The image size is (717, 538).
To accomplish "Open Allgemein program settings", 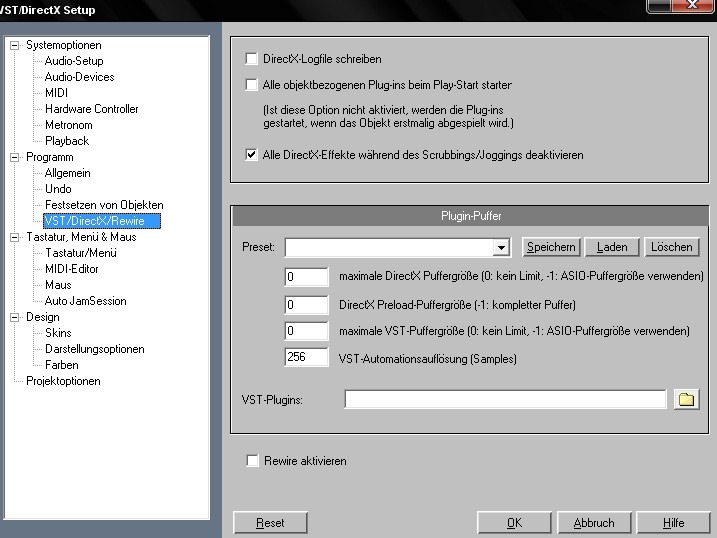I will pyautogui.click(x=68, y=173).
